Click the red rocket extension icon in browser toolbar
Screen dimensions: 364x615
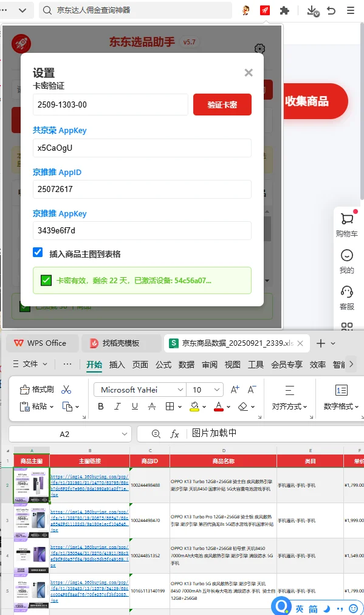[265, 10]
